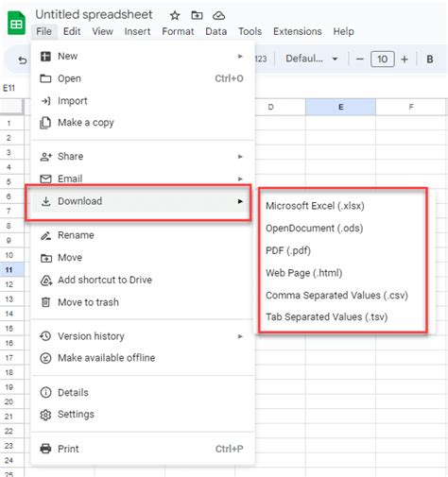Click the move-to-folder icon beside title
448x477 pixels.
coord(197,15)
